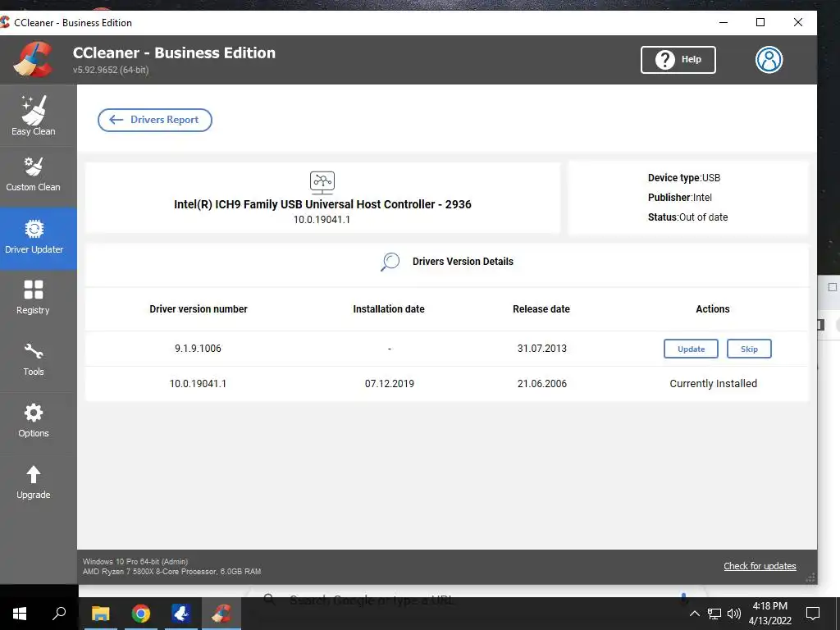Click the Intel ICH9 USB controller title

[322, 204]
